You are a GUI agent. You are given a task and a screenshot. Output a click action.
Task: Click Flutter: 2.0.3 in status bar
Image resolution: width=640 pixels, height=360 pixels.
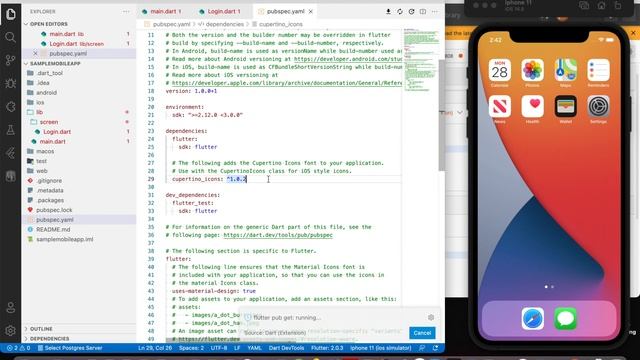(x=327, y=348)
